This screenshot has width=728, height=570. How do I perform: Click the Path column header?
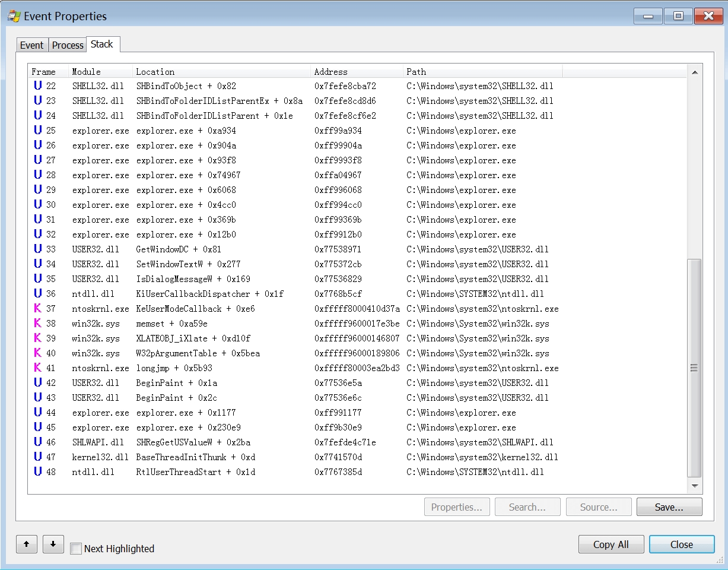tap(481, 72)
